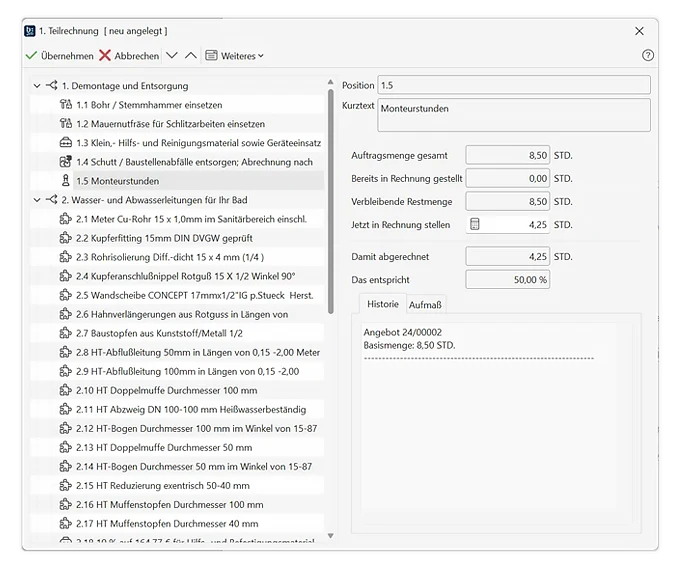678x567 pixels.
Task: Click the puzzle icon of 2.1 Meter Cu-Rohr
Action: [x=65, y=219]
